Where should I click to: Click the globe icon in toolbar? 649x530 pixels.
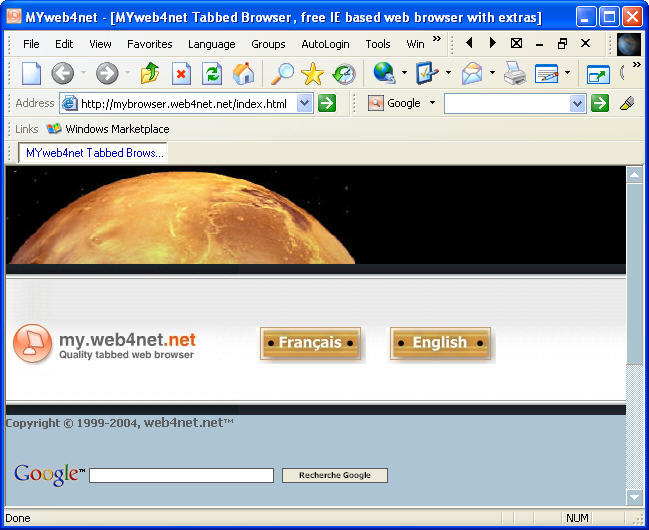(385, 72)
